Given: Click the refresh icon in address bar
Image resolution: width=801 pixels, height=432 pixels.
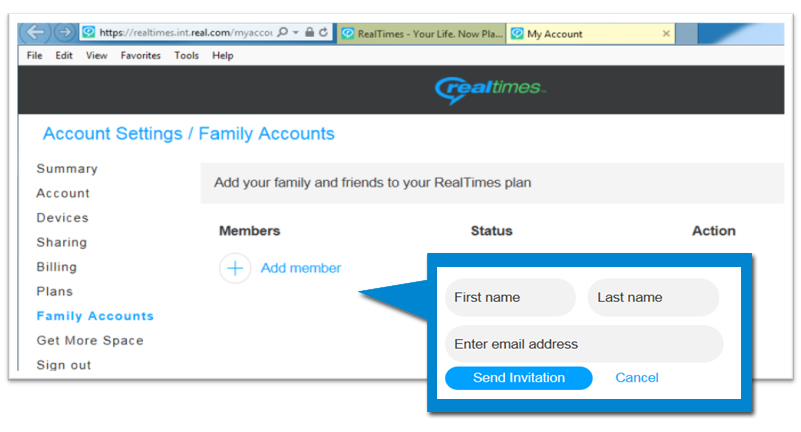Looking at the screenshot, I should [324, 33].
